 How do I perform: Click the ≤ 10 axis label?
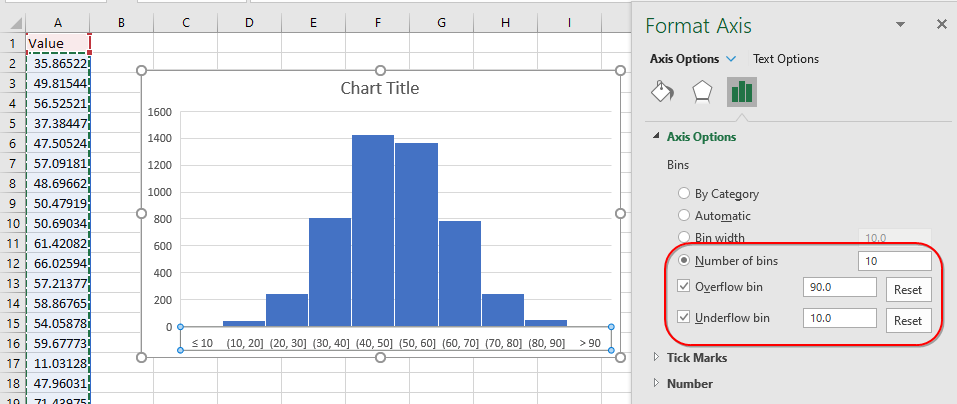coord(202,343)
